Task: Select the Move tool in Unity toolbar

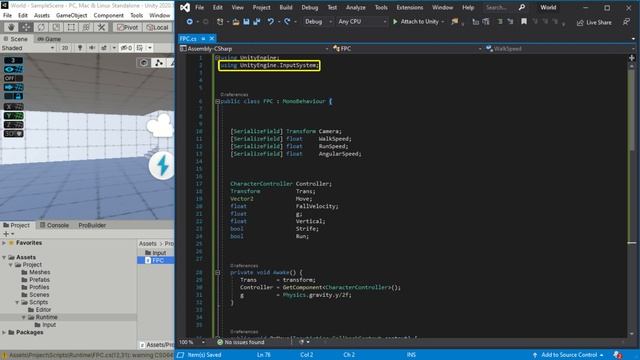Action: [x=26, y=27]
